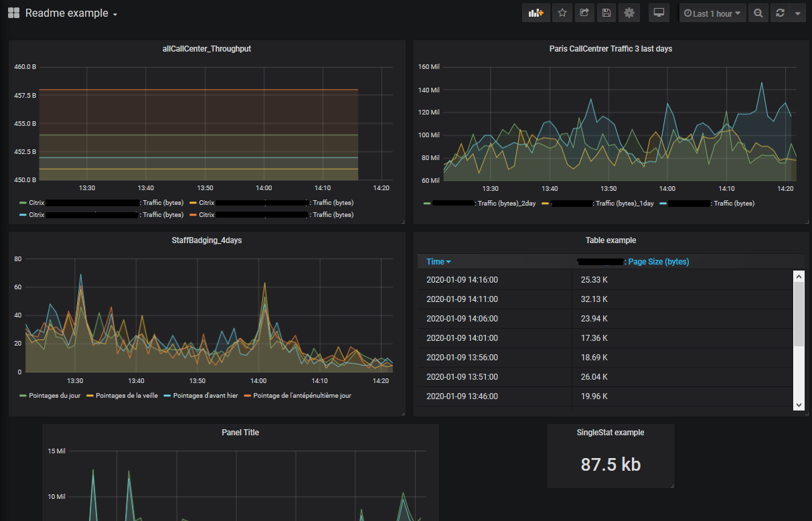Viewport: 812px width, 521px height.
Task: Star this dashboard as favorite
Action: tap(562, 13)
